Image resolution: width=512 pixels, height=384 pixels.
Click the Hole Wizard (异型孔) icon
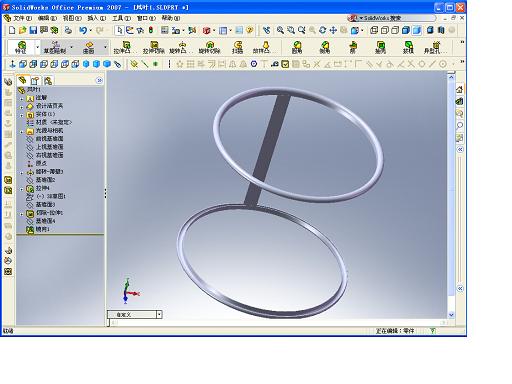[x=436, y=47]
